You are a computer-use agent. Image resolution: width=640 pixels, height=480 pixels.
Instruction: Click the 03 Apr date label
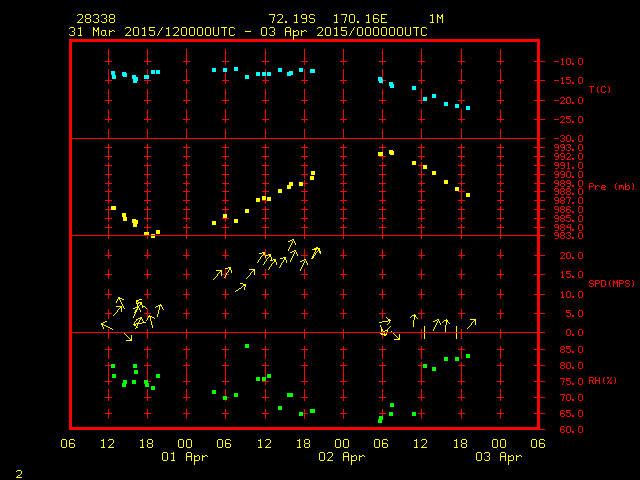click(x=498, y=457)
